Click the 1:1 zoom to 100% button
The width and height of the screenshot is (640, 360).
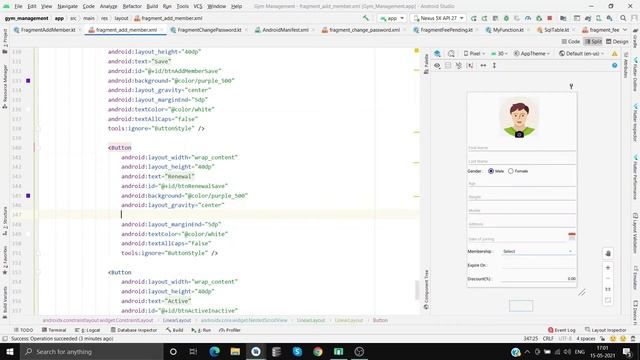[x=608, y=289]
